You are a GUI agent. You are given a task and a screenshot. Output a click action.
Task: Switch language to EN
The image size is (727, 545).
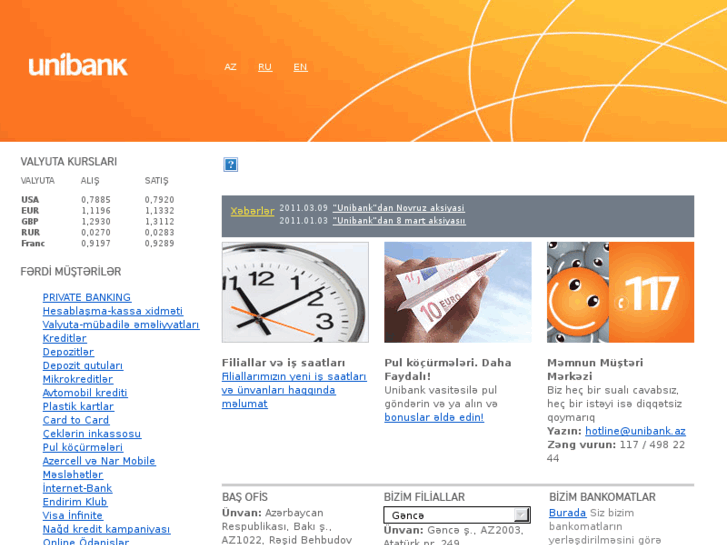point(300,67)
